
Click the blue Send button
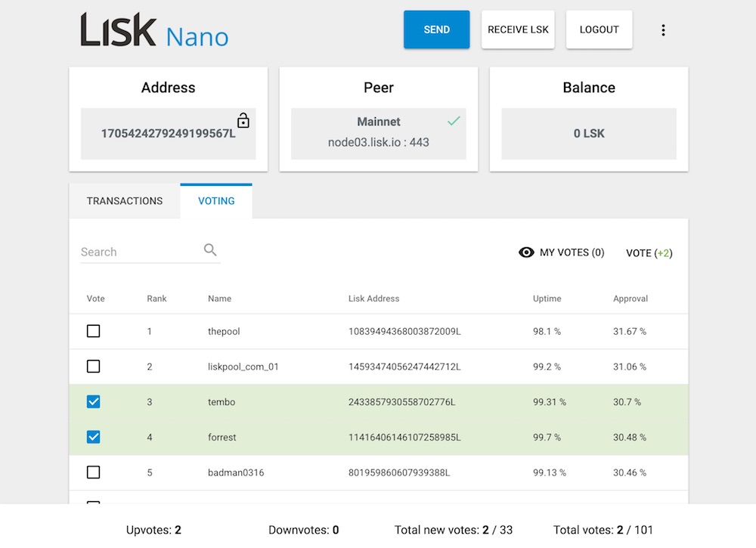436,29
